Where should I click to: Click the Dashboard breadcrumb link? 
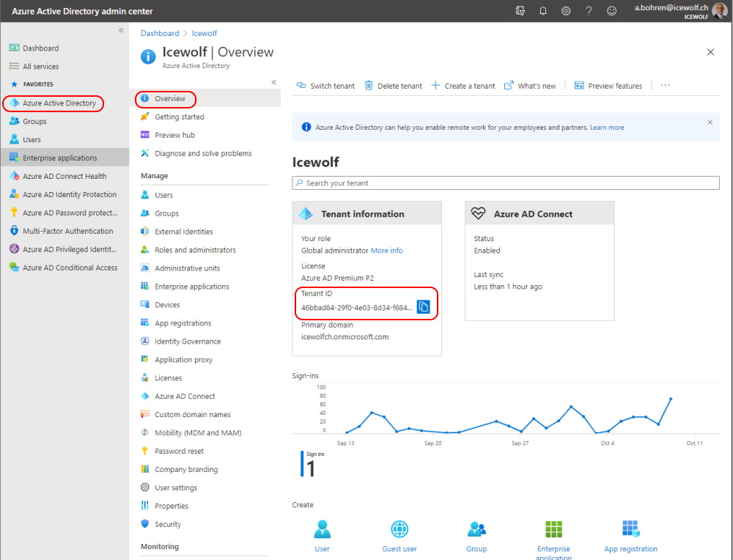coord(160,33)
